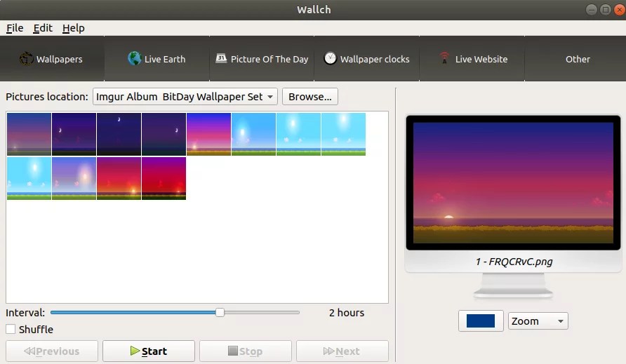
Task: Click the wallpaper preview monitor image
Action: (x=514, y=183)
